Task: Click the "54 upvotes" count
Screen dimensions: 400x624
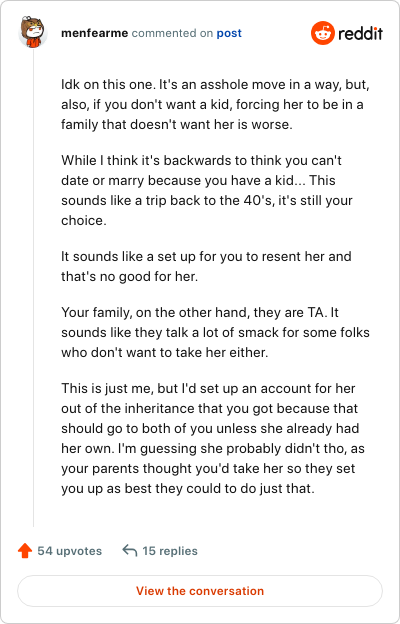Action: click(x=70, y=551)
